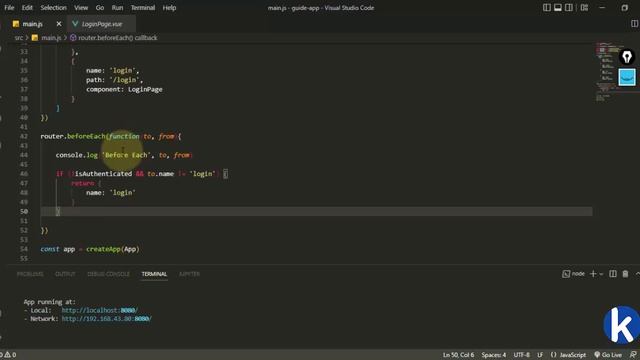Open the JUPYTER panel tab

(x=189, y=274)
